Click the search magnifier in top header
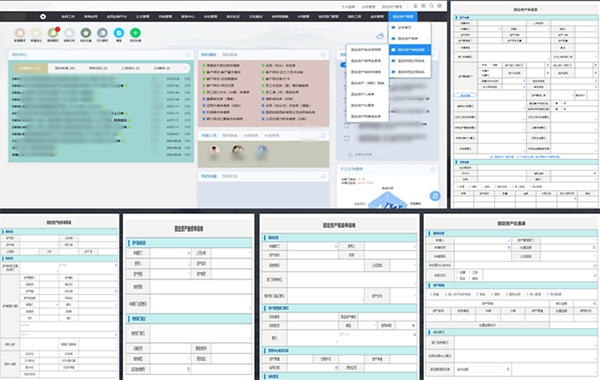Viewport: 600px width, 380px height. coord(431,6)
